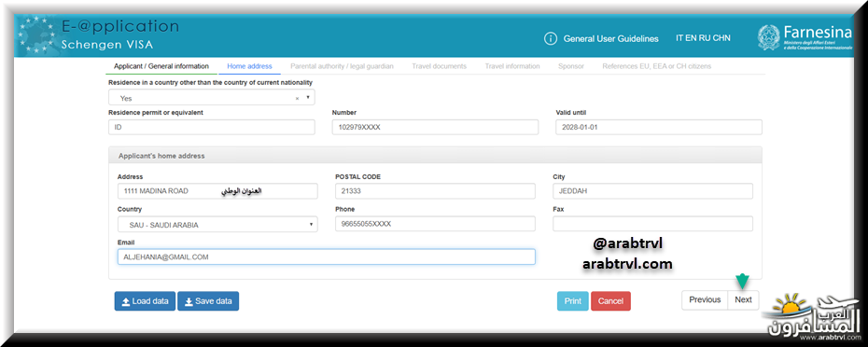
Task: Click the Phone number field
Action: 435,224
